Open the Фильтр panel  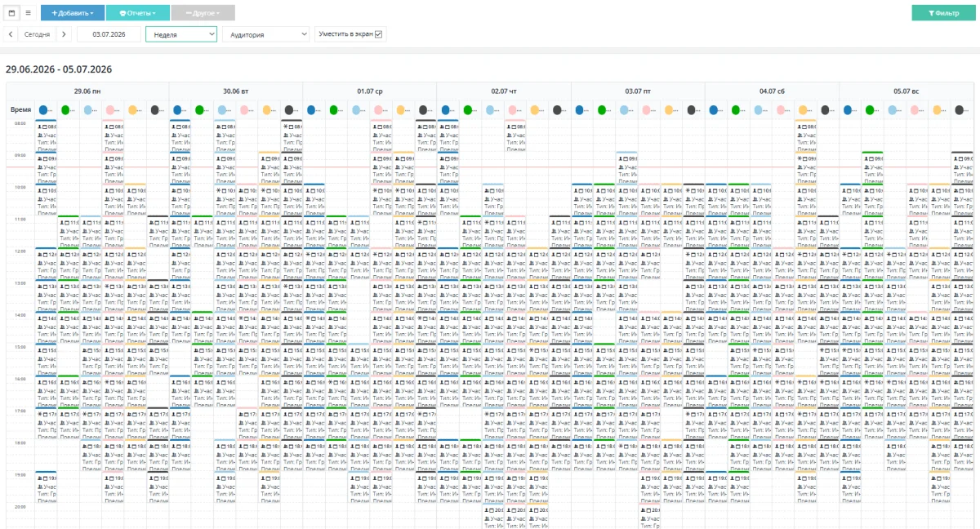point(943,13)
